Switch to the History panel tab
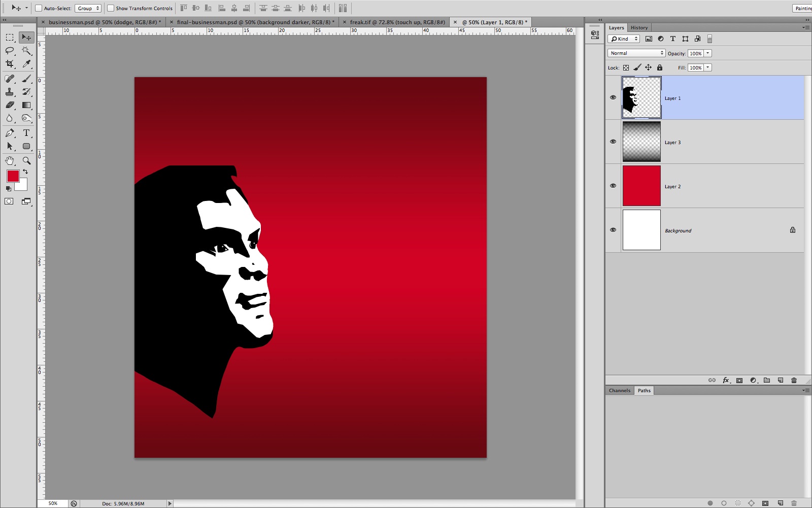Screen dimensions: 812x508 point(639,28)
